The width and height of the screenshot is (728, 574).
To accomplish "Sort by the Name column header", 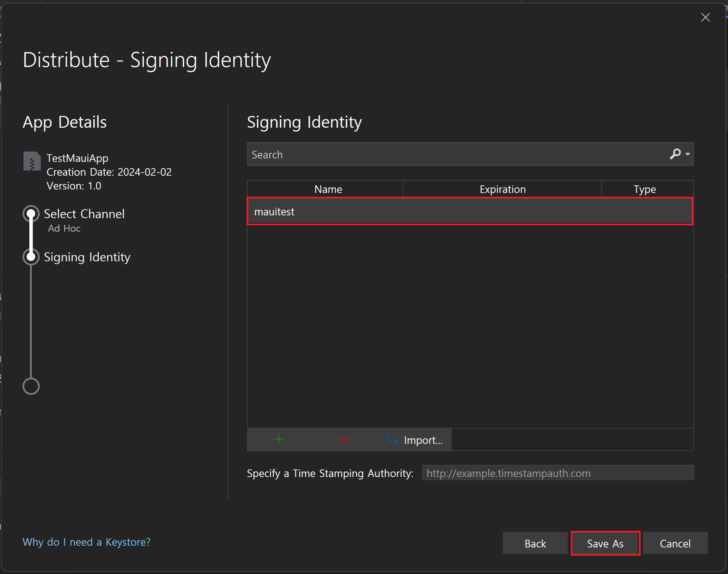I will (x=328, y=189).
